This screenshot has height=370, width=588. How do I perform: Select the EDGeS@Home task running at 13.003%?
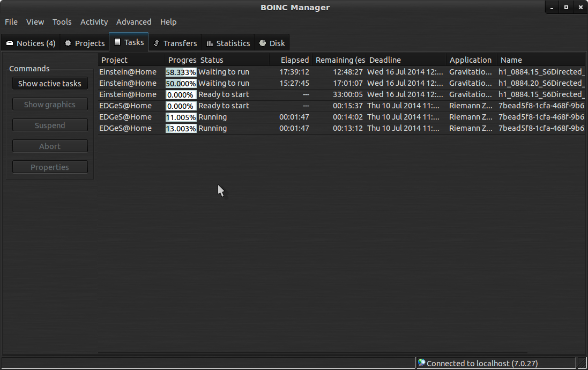tap(128, 128)
